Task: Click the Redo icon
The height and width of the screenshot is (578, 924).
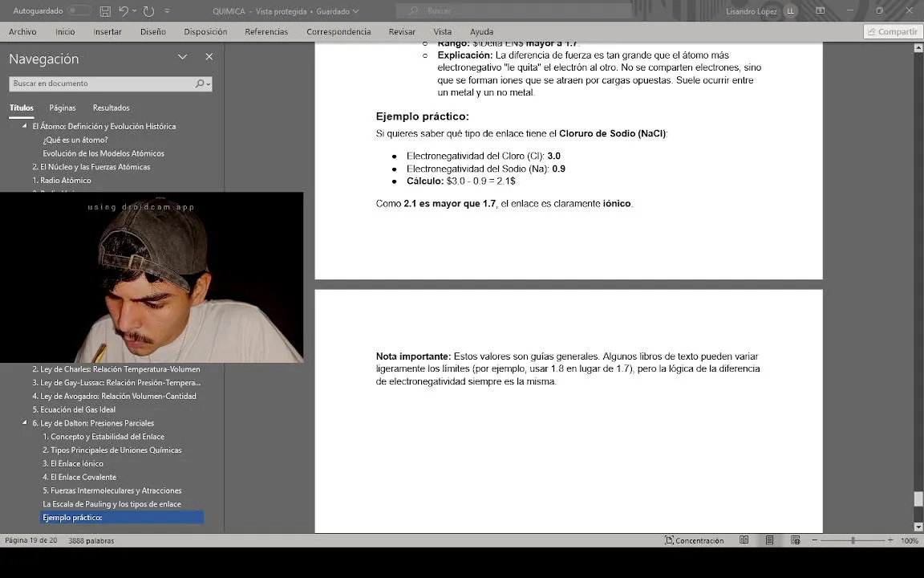Action: pos(148,10)
